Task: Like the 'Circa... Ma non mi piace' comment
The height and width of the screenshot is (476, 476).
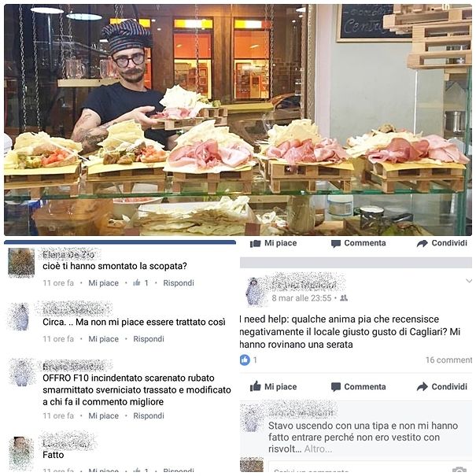Action: [103, 339]
